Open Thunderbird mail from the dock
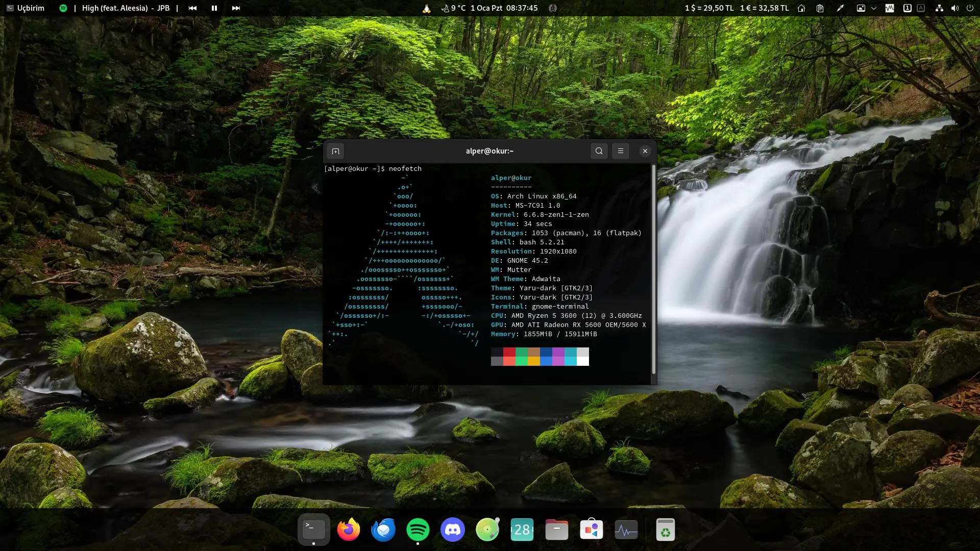 (x=383, y=530)
